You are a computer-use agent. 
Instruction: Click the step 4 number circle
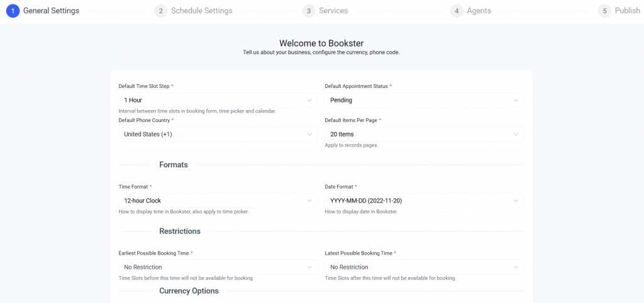click(x=457, y=11)
